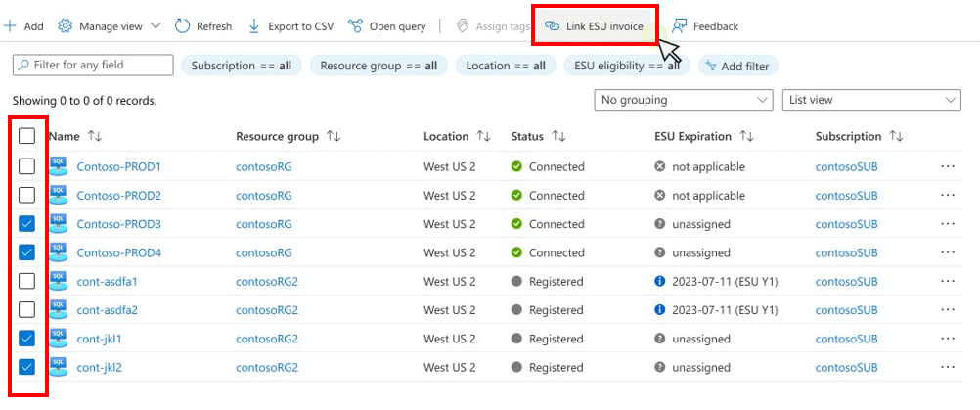
Task: Open the Contoso-PROD3 resource link
Action: coord(118,224)
